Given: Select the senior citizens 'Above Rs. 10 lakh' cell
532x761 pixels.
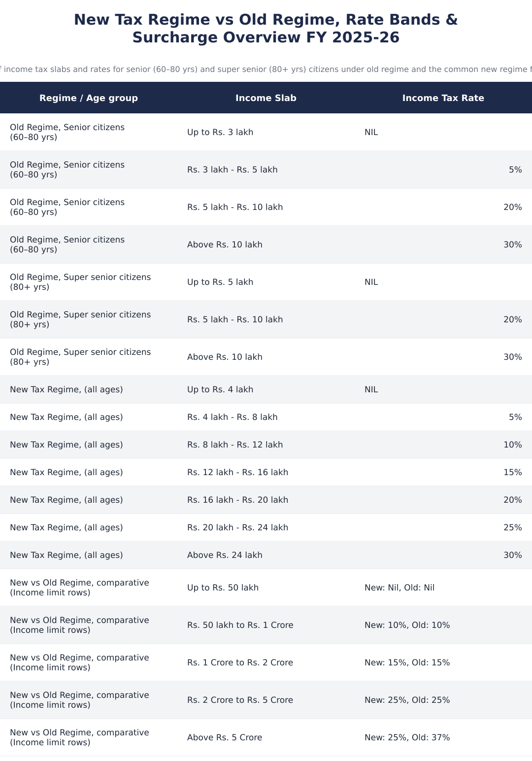Looking at the screenshot, I should [x=266, y=244].
